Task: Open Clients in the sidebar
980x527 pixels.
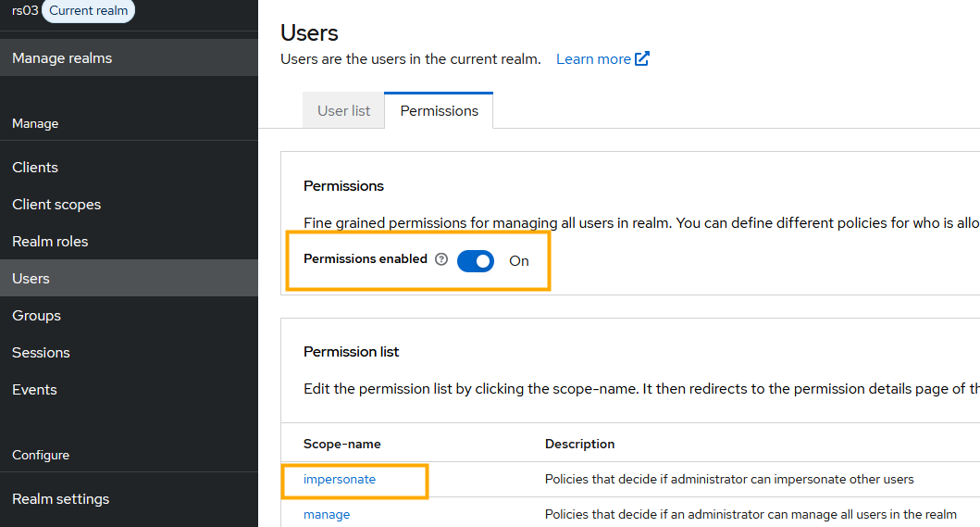Action: [35, 167]
